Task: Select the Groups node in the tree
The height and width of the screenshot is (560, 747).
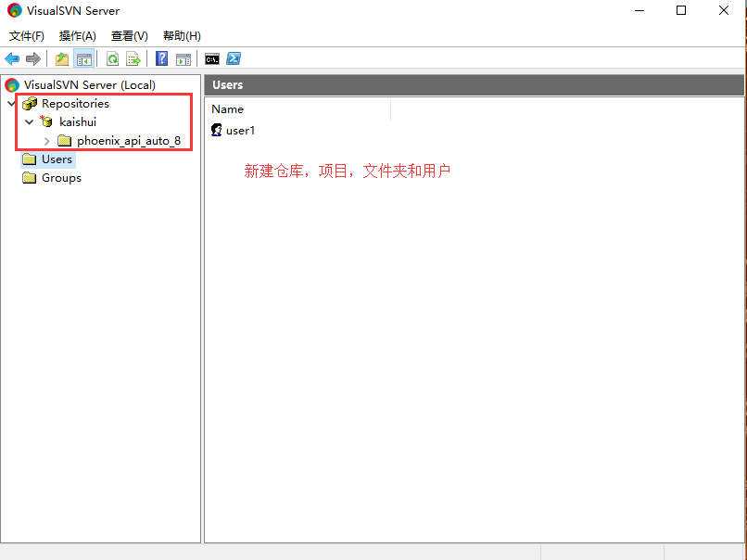Action: 61,178
